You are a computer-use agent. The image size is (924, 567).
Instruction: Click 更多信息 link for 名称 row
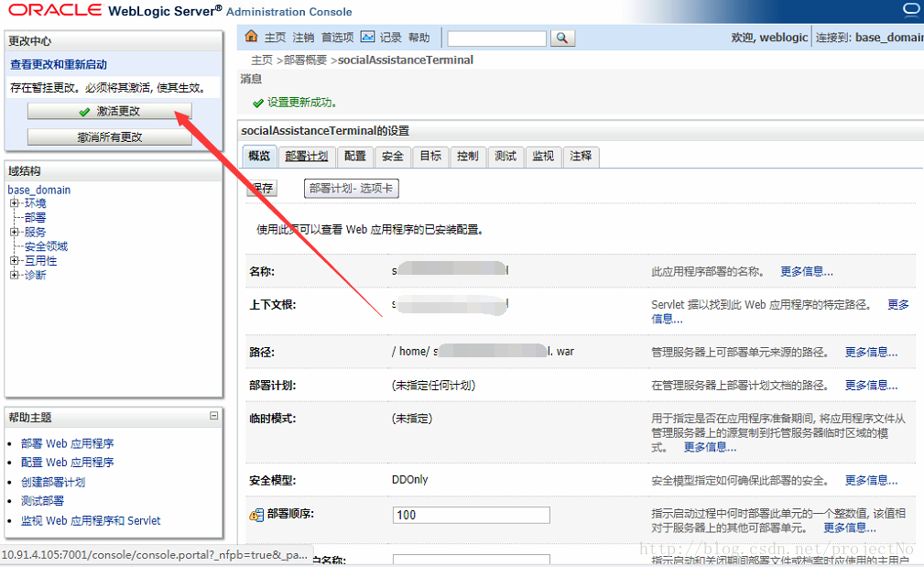(x=807, y=272)
